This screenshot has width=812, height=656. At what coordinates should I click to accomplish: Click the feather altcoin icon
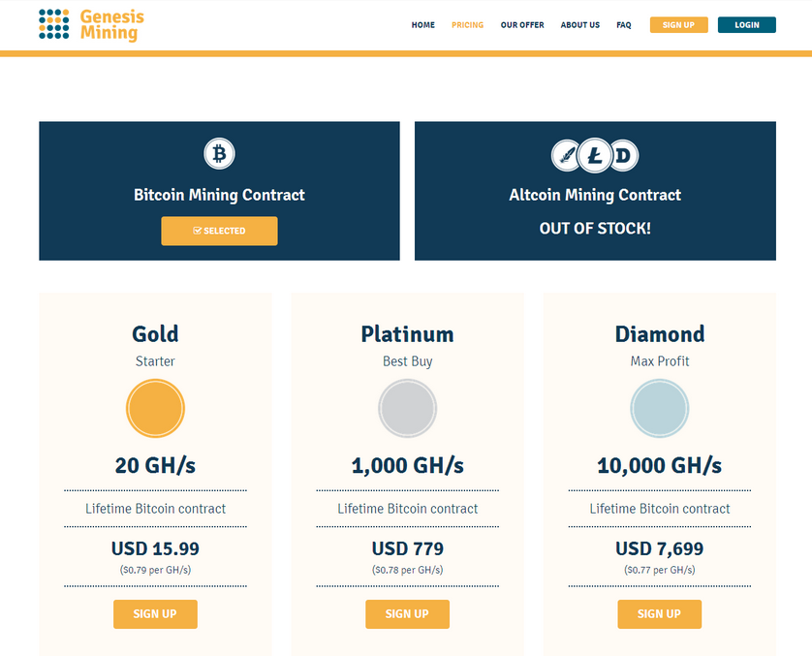click(x=566, y=155)
